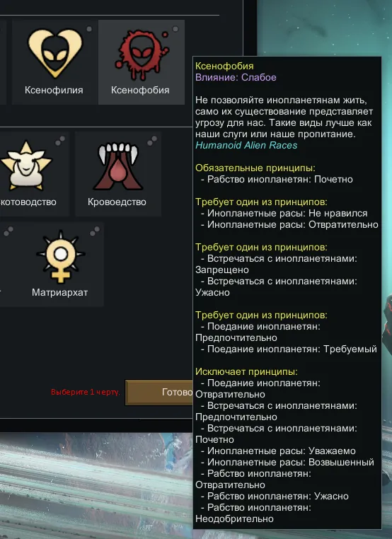Click the Ксенофобия label under the icon
The image size is (392, 539).
coord(140,90)
